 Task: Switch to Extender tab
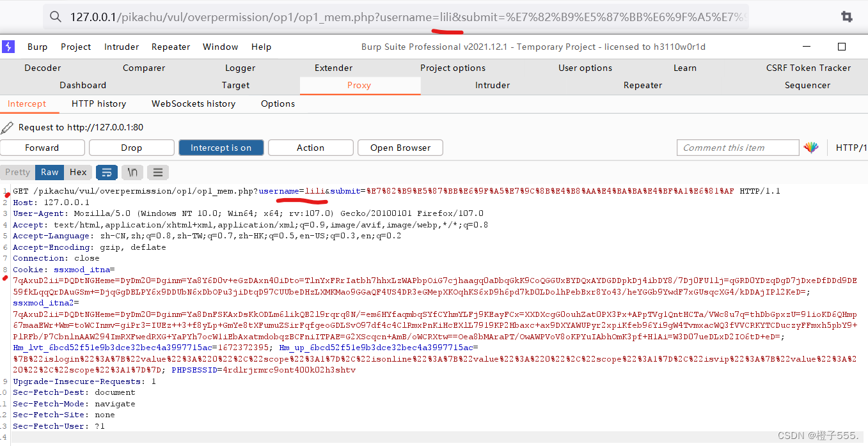pos(333,68)
